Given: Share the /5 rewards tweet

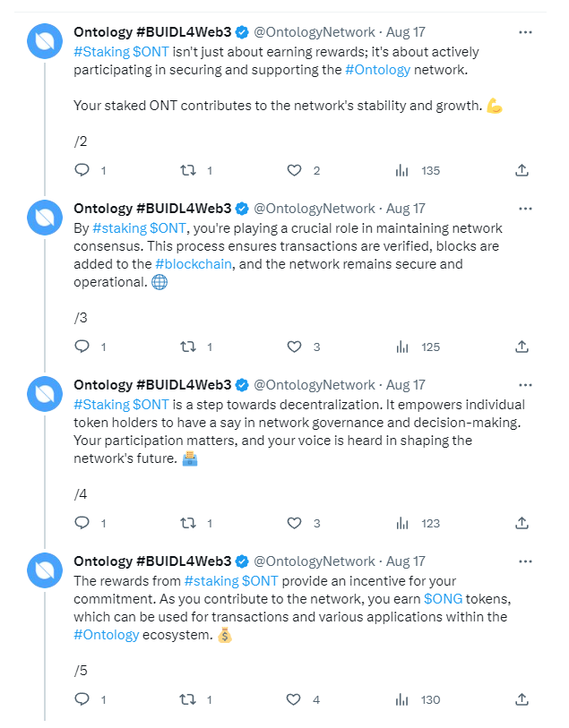Looking at the screenshot, I should [x=522, y=699].
